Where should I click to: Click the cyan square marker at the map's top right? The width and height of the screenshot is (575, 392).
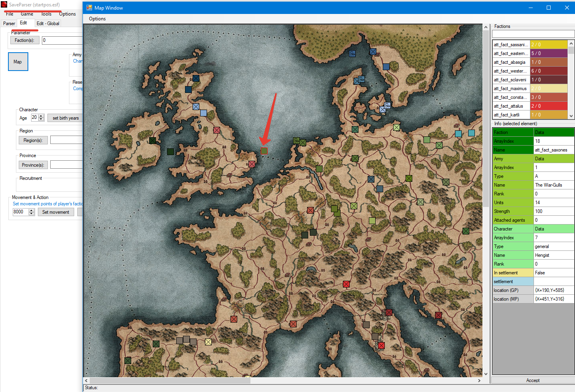[471, 133]
